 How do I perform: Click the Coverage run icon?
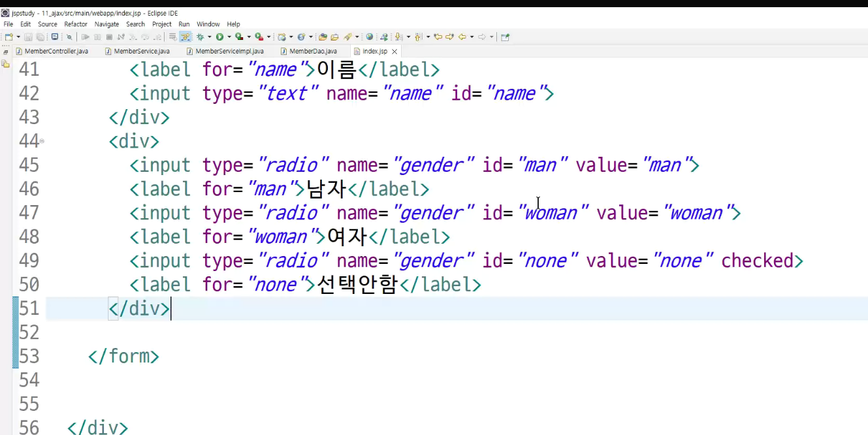click(239, 37)
